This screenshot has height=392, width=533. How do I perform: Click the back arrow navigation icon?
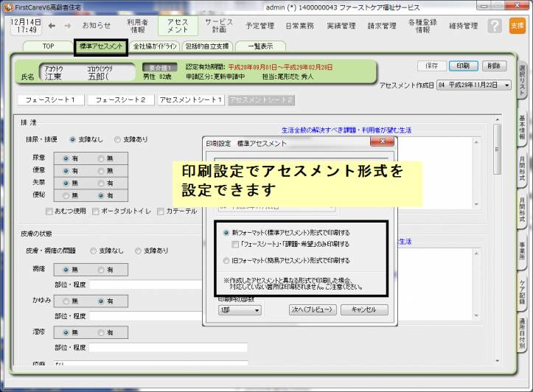51,26
